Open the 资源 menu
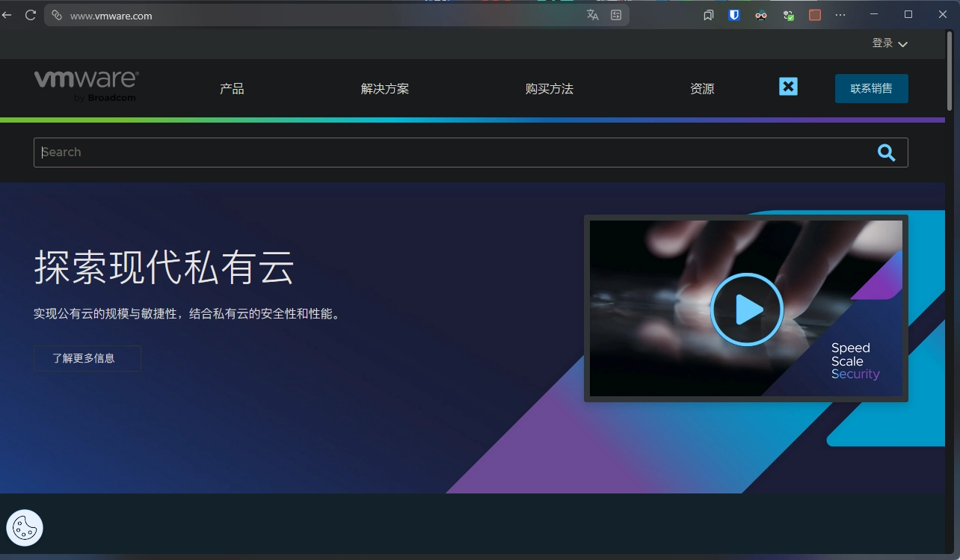 [x=701, y=89]
